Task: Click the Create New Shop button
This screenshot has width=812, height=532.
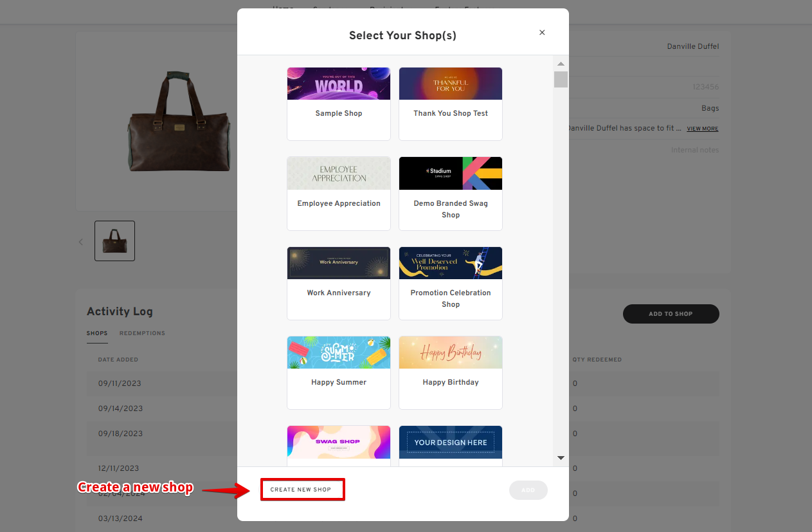Action: coord(301,490)
